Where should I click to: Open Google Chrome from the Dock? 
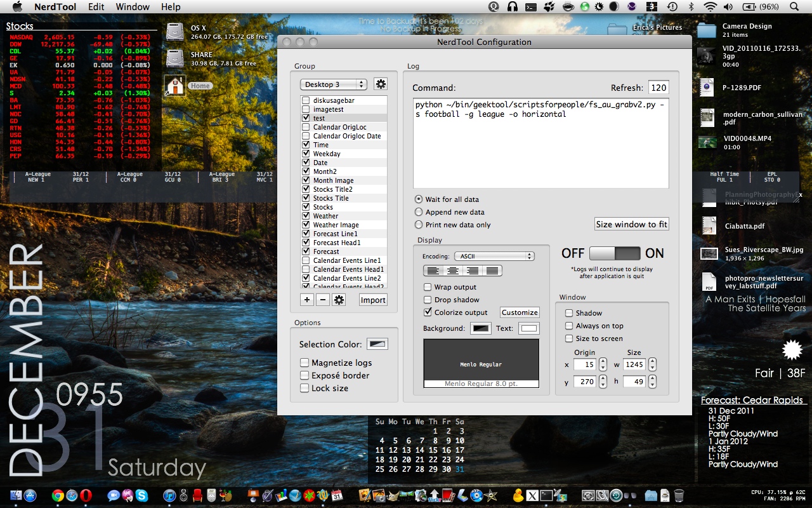58,496
